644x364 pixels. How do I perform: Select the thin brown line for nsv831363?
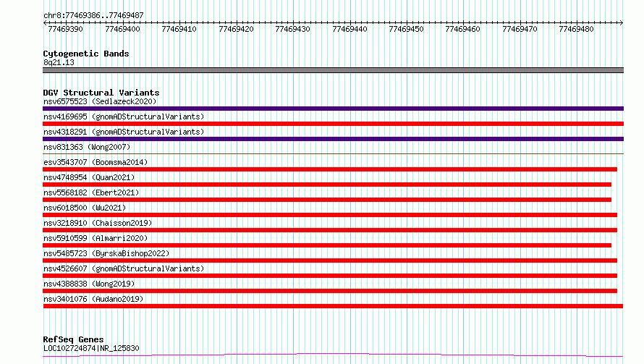[x=333, y=153]
